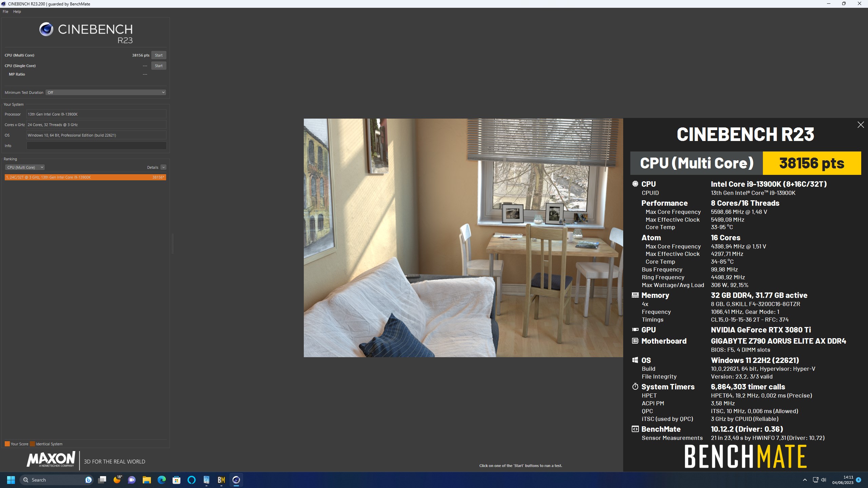Close the BenchMate result overlay
Screen dimensions: 868x488
tap(861, 125)
